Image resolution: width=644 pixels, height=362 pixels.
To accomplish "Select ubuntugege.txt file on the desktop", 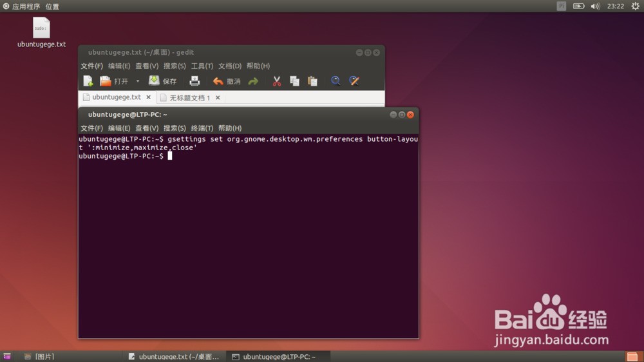I will pos(41,32).
